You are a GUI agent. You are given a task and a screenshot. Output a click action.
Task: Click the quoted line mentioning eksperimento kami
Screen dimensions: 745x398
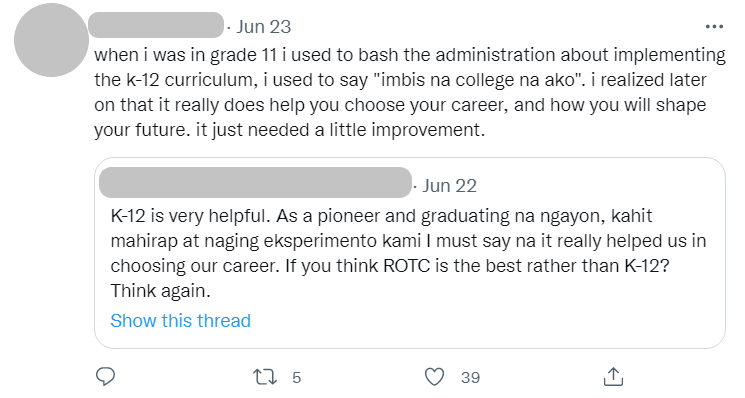[x=408, y=241]
